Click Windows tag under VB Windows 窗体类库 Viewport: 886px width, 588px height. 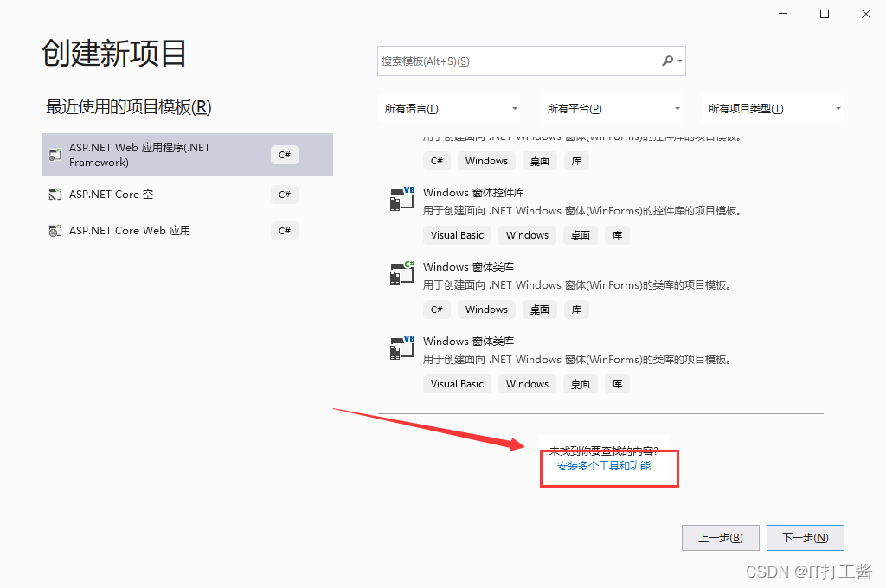tap(527, 384)
